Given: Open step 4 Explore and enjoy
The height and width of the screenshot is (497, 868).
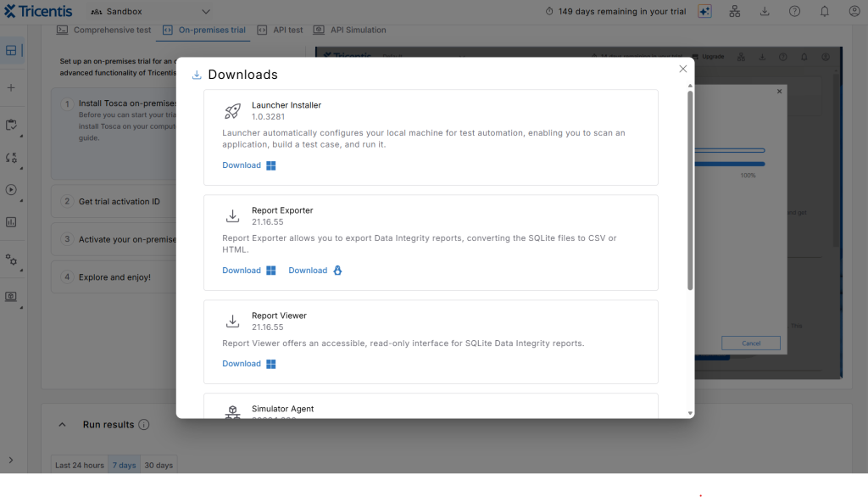Looking at the screenshot, I should [114, 277].
